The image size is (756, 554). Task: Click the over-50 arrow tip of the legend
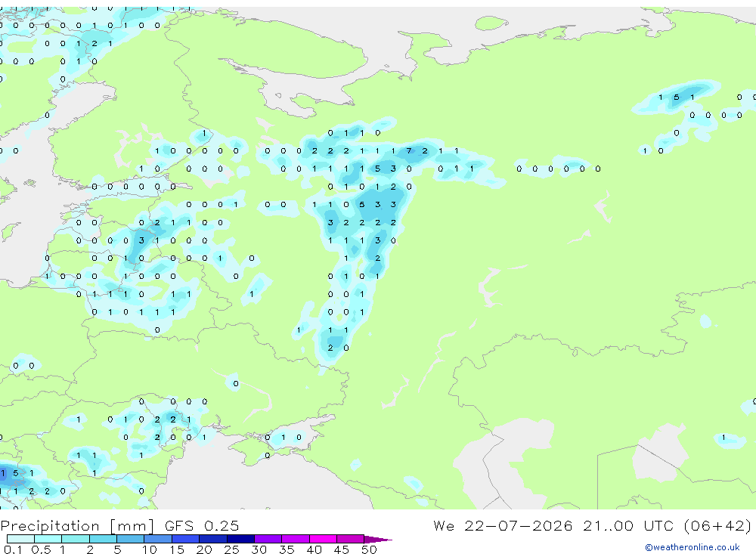click(378, 540)
